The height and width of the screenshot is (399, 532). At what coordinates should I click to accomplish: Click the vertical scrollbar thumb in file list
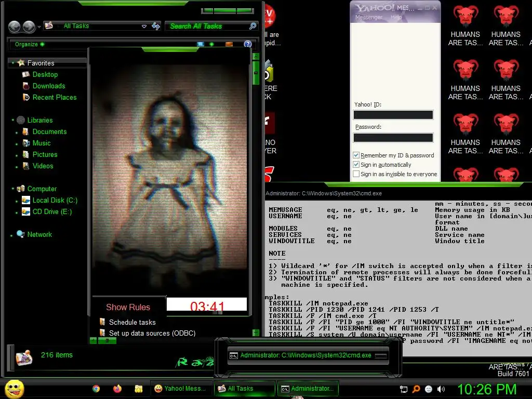pos(256,73)
